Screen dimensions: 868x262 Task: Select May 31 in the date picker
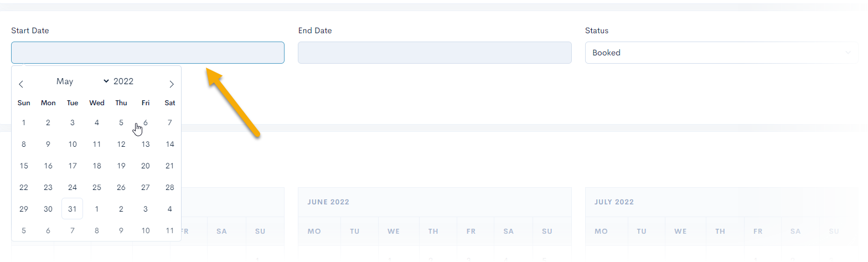[x=73, y=209]
